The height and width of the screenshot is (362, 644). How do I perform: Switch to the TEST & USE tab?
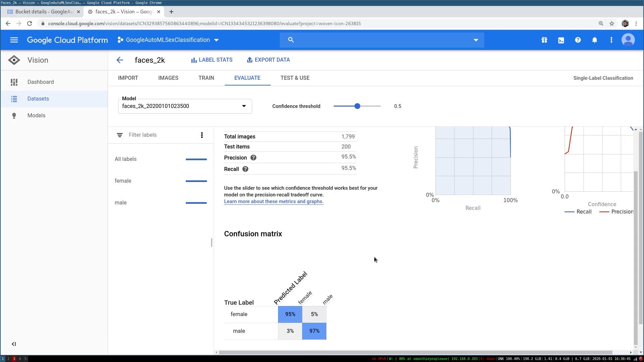(x=295, y=78)
